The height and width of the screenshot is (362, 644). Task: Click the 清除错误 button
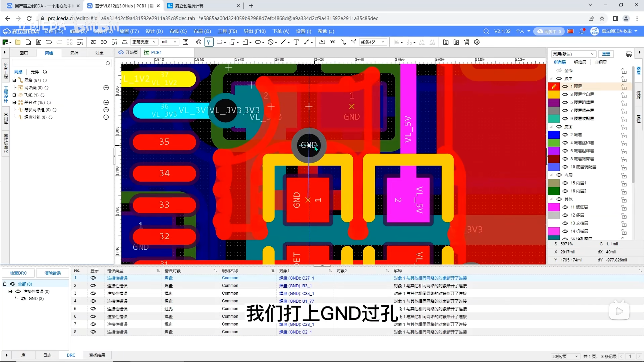53,273
